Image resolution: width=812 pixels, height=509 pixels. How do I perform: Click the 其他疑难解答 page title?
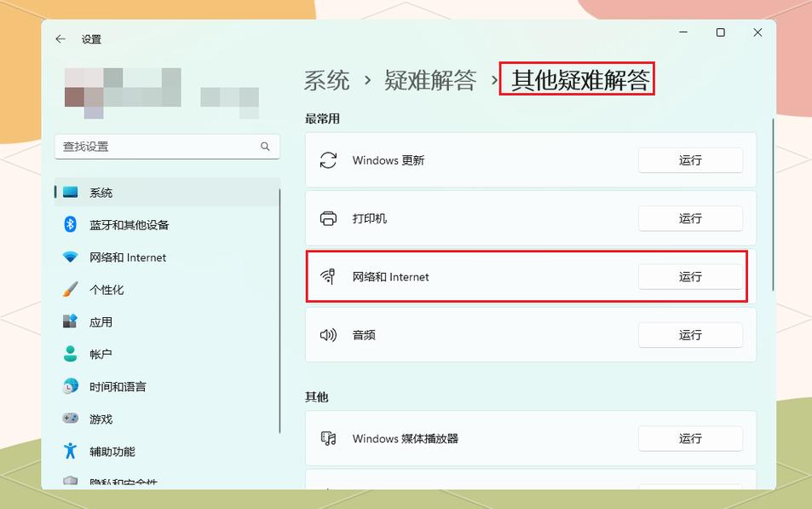pos(580,80)
